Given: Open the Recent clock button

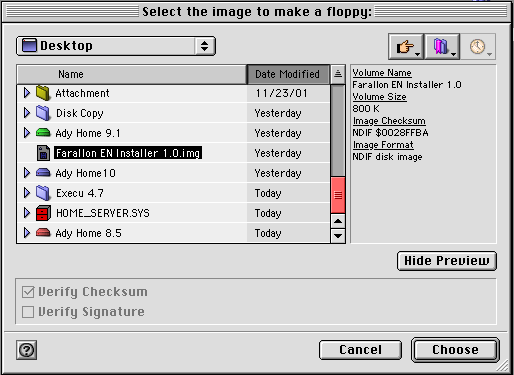Looking at the screenshot, I should [x=478, y=46].
